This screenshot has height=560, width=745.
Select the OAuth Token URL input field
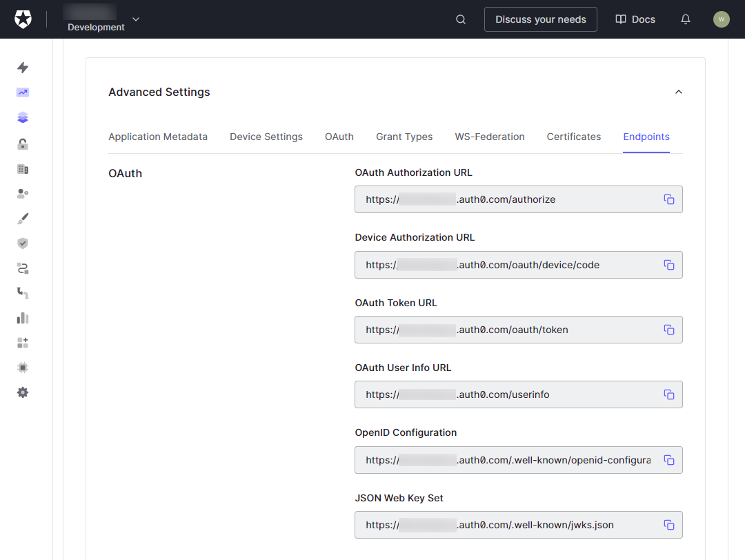click(510, 330)
